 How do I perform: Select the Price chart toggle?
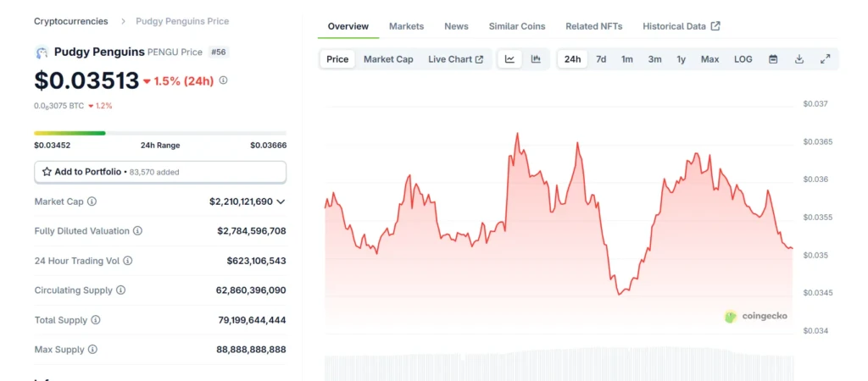pyautogui.click(x=337, y=59)
